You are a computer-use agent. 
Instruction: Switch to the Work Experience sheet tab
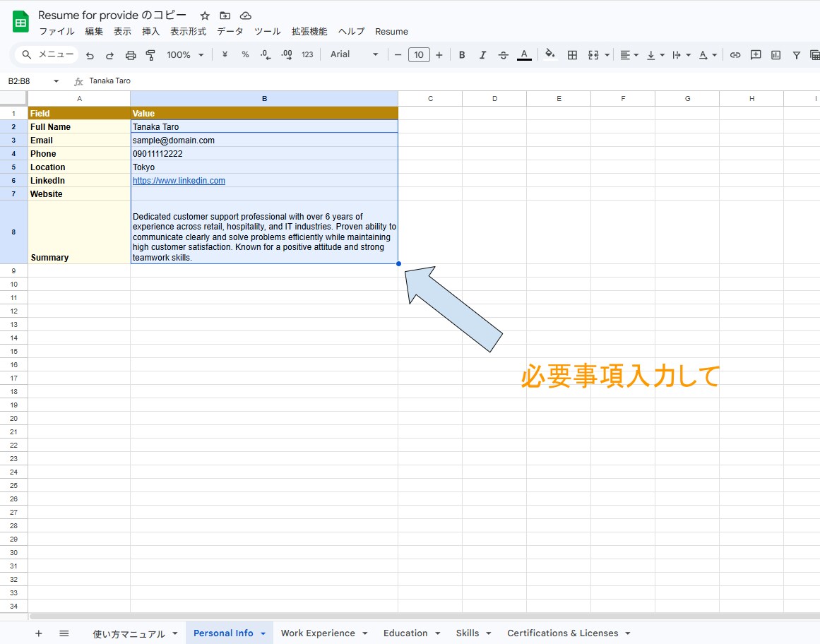pos(318,633)
